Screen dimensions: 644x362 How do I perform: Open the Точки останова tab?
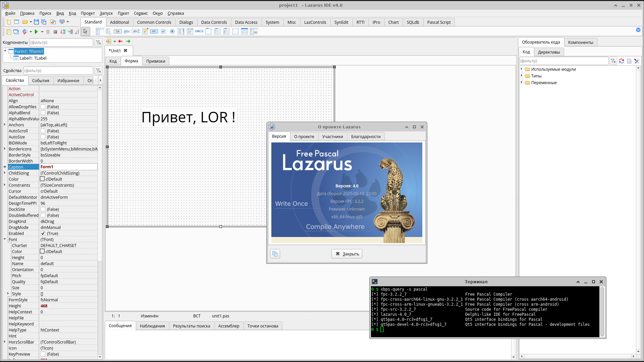(263, 326)
